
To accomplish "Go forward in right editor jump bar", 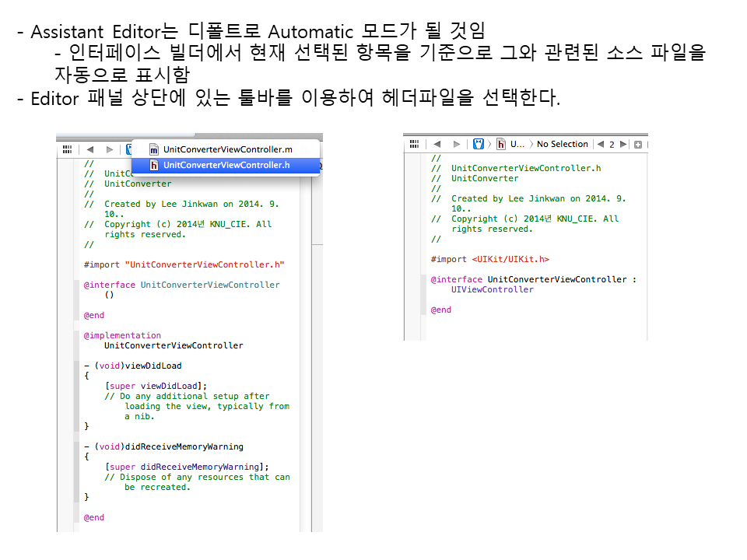I will click(x=457, y=145).
